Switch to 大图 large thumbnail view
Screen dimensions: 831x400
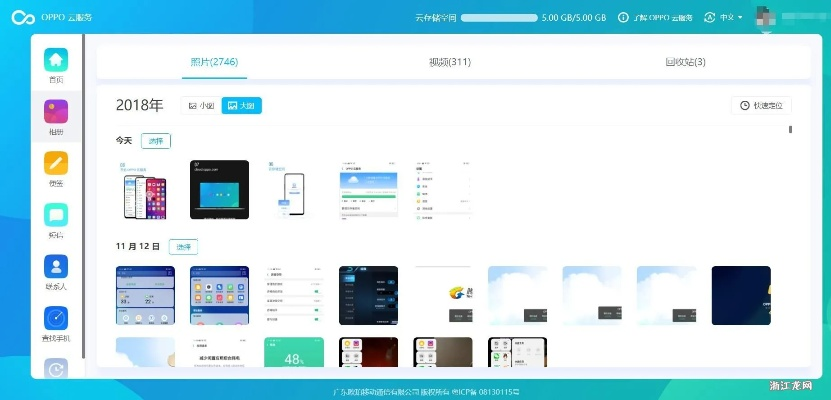click(x=241, y=105)
